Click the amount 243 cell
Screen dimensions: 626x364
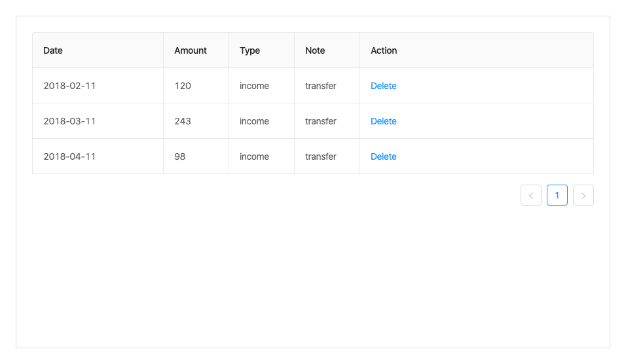[183, 121]
